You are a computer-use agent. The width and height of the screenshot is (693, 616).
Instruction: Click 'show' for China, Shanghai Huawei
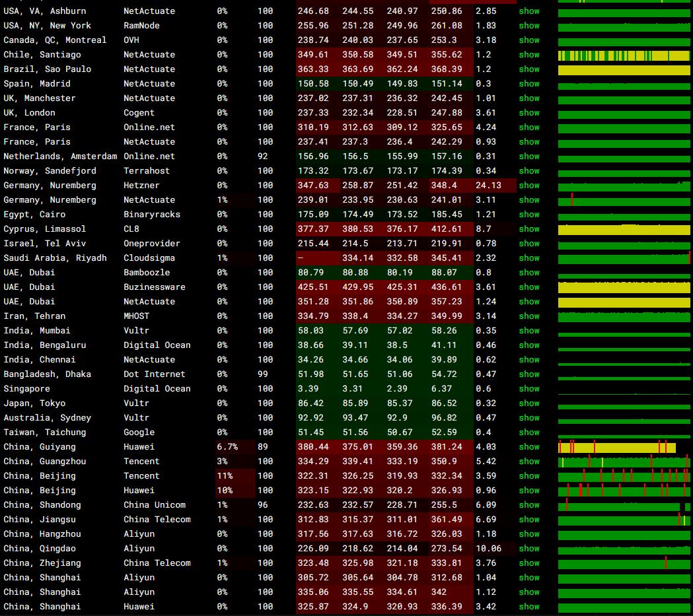(x=529, y=607)
